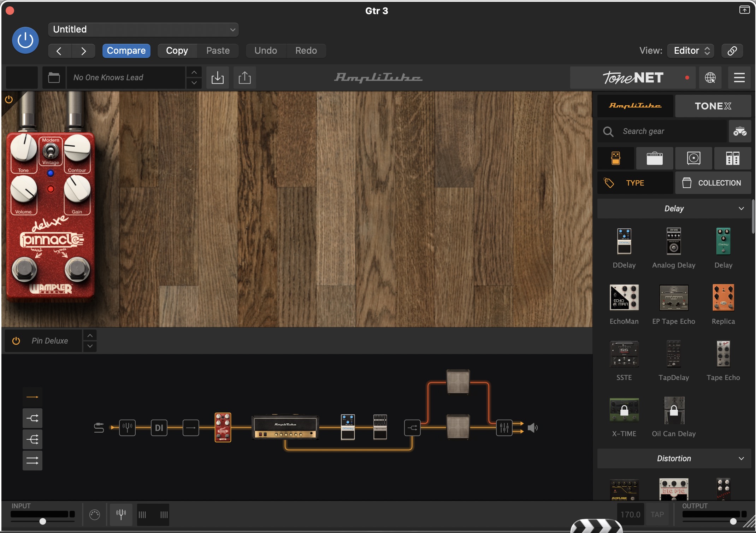Flip the Modern/Vintage switch on pedal
This screenshot has width=756, height=533.
coord(51,152)
